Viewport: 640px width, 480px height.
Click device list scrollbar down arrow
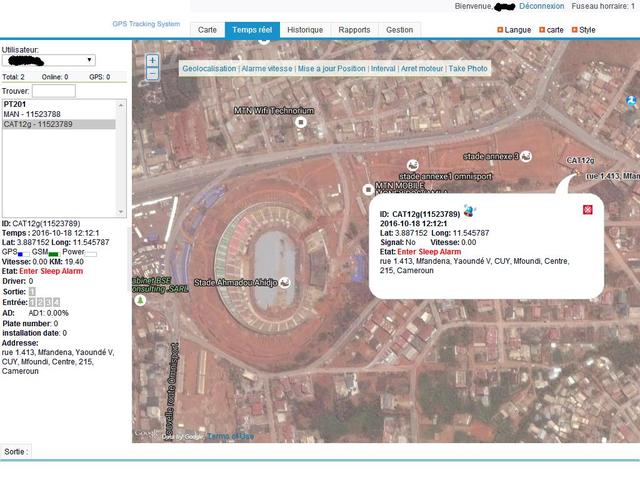click(121, 212)
